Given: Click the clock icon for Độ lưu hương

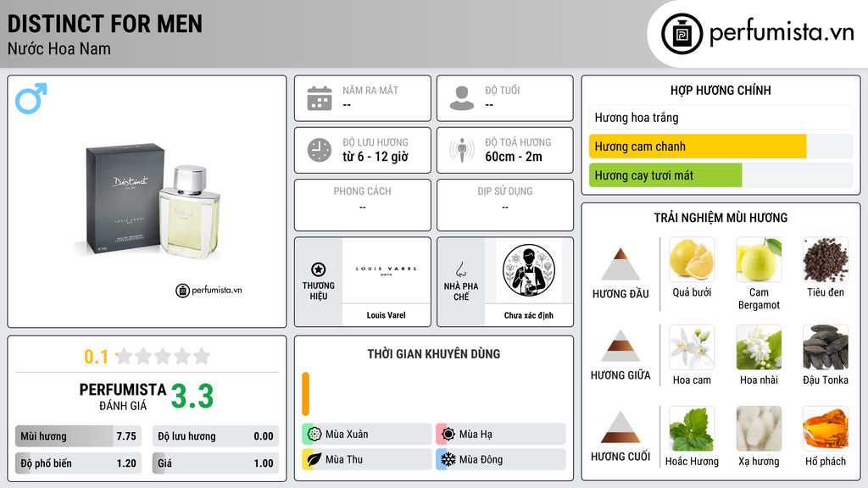Looking at the screenshot, I should tap(320, 150).
